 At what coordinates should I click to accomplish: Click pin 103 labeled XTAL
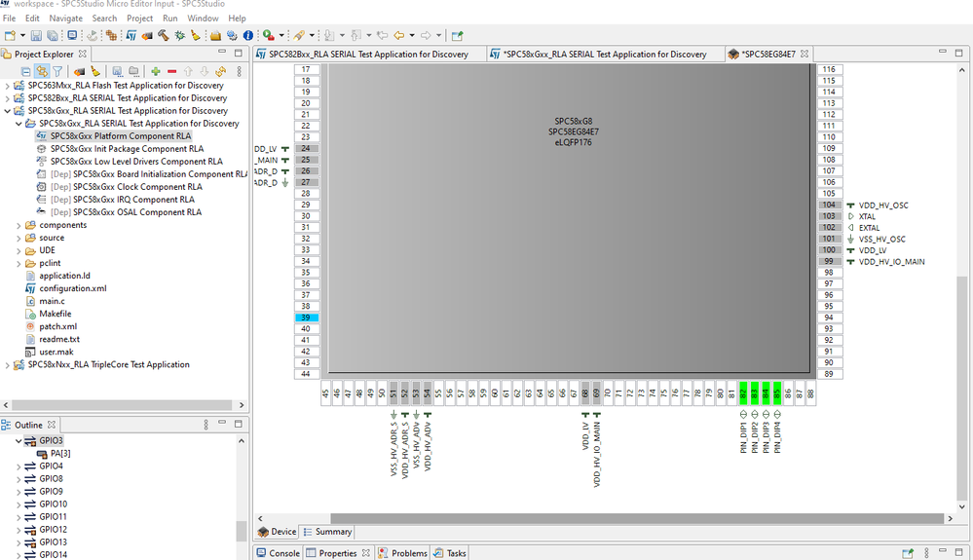tap(830, 216)
